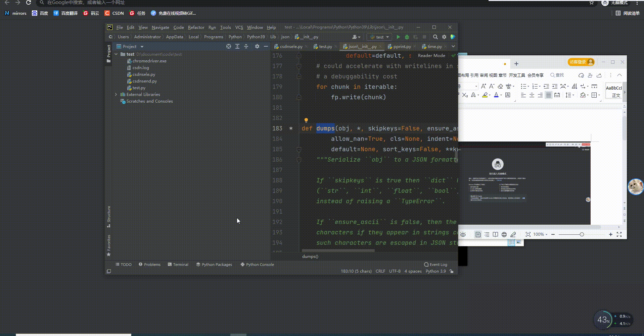Toggle subscript formatting in WPS
Image resolution: width=644 pixels, height=336 pixels.
(465, 95)
